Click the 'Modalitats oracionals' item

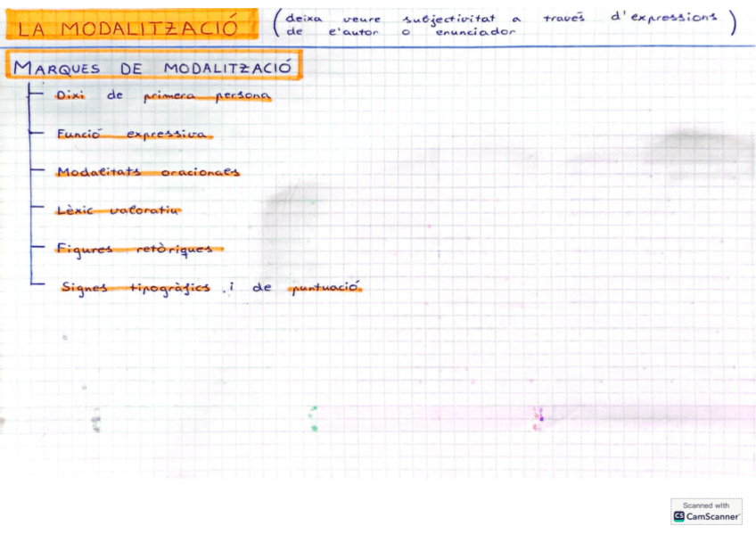(x=148, y=171)
